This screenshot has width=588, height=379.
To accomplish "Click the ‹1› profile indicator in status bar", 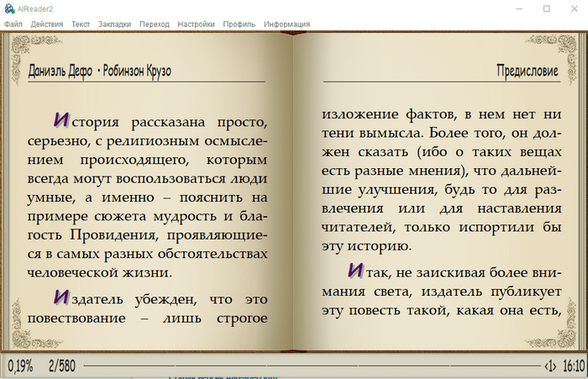I will [550, 366].
